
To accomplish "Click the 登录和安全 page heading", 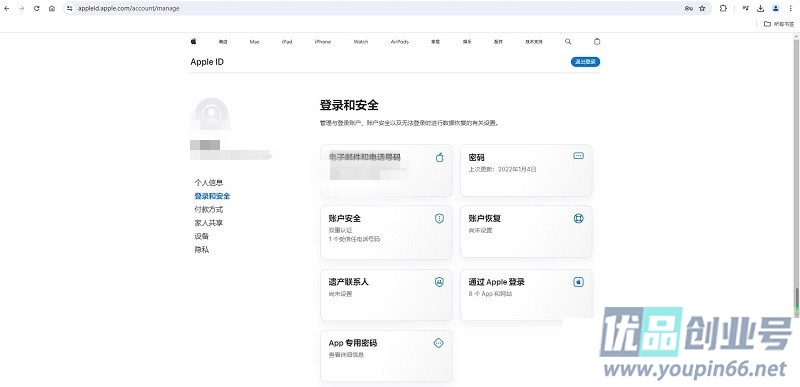I will (349, 105).
